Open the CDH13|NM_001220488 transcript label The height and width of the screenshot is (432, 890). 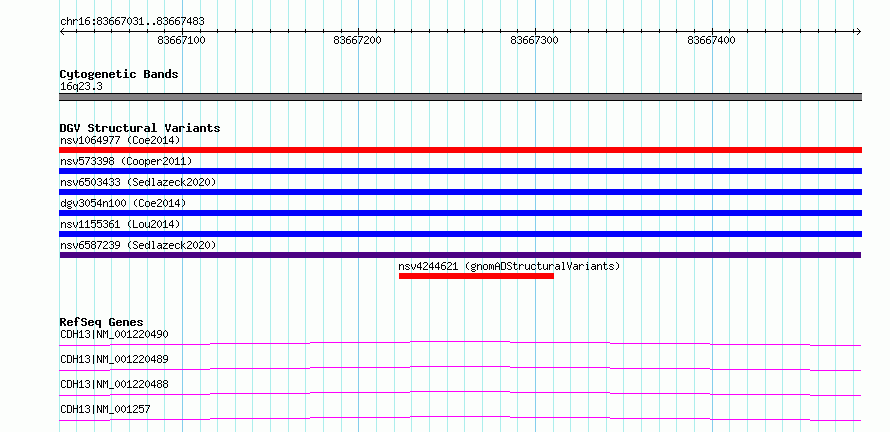114,384
